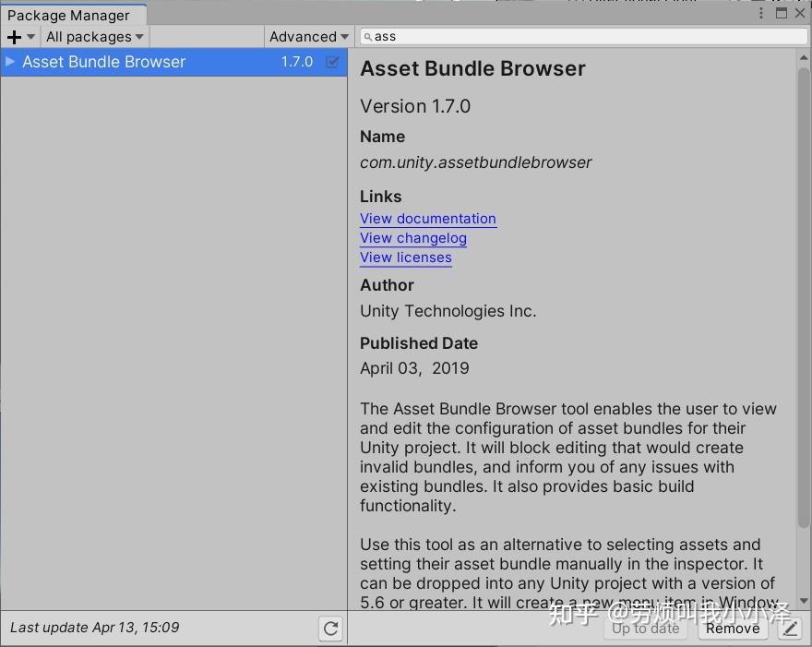
Task: Expand the Asset Bundle Browser versions arrow
Action: [x=10, y=62]
